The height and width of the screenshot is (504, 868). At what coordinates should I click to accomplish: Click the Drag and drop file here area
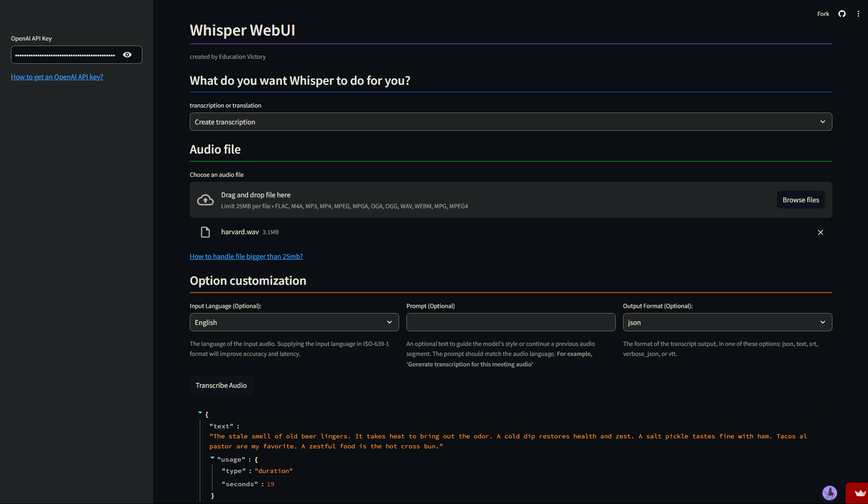point(511,200)
